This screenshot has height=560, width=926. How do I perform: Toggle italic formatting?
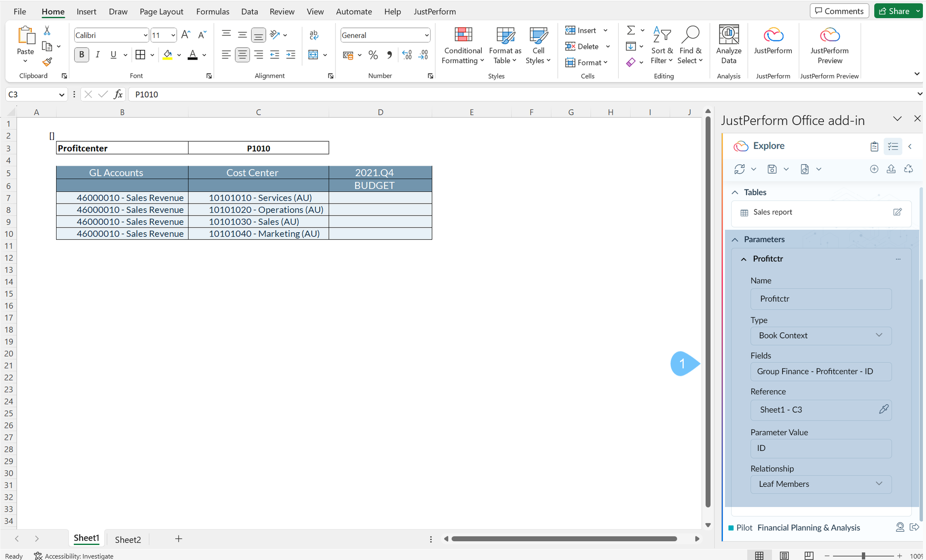click(98, 54)
